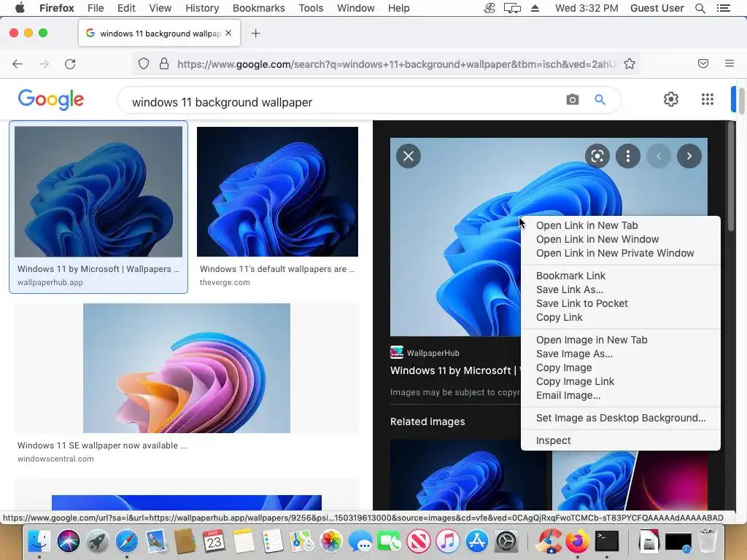Open the tracking protection shield icon
The height and width of the screenshot is (560, 747).
tap(144, 64)
